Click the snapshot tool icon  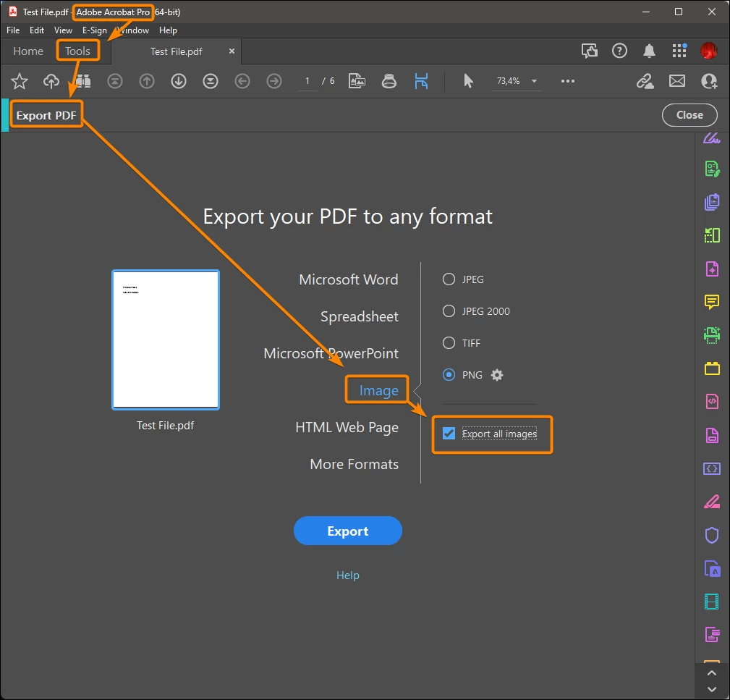(x=357, y=81)
